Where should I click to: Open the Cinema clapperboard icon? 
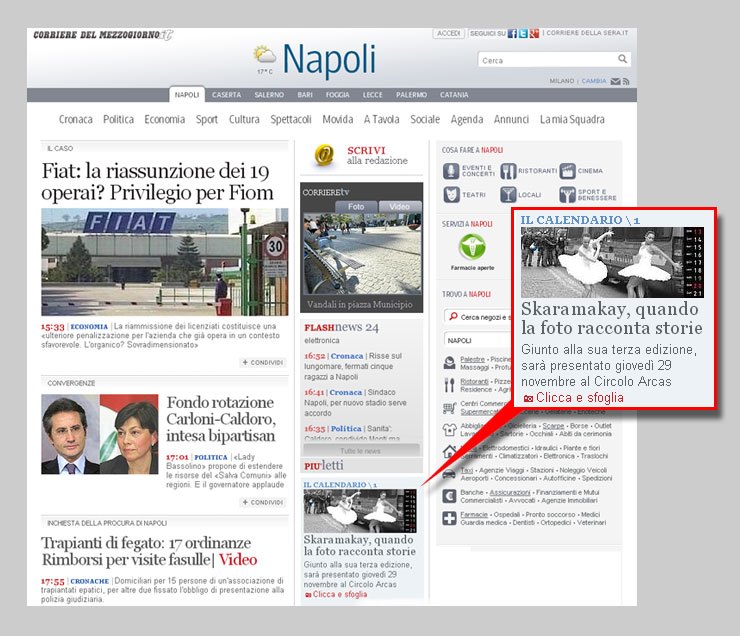pyautogui.click(x=567, y=171)
